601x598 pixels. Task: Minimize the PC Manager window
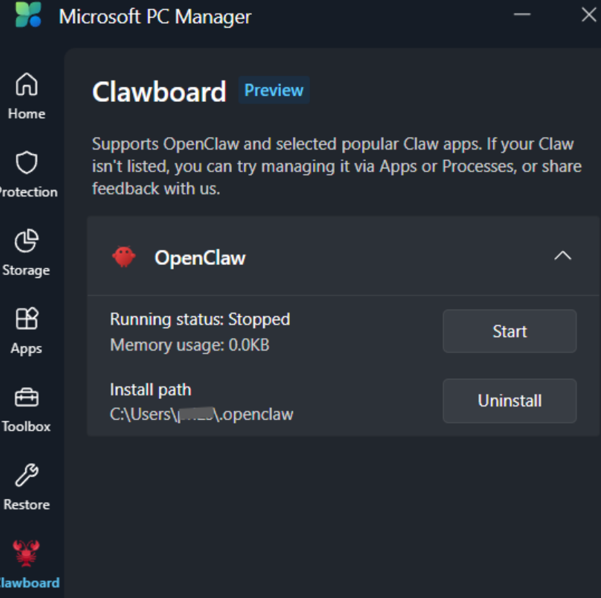click(522, 15)
